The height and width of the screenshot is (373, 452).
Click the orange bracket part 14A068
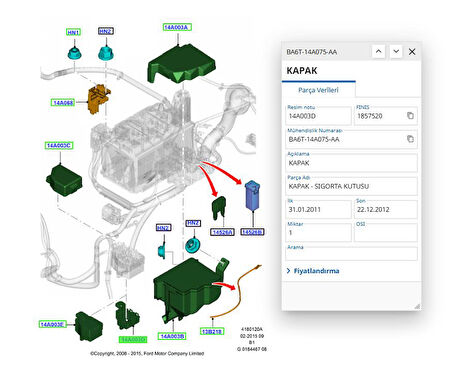[99, 99]
